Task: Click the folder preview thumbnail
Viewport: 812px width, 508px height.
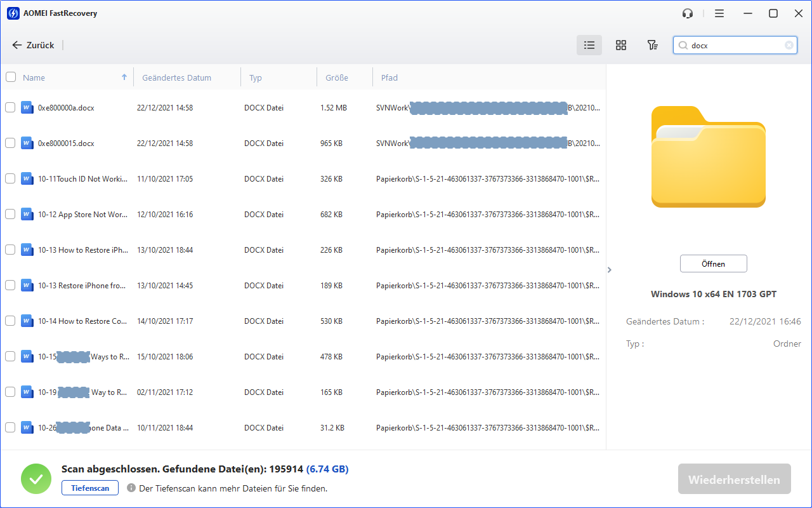Action: pyautogui.click(x=709, y=157)
